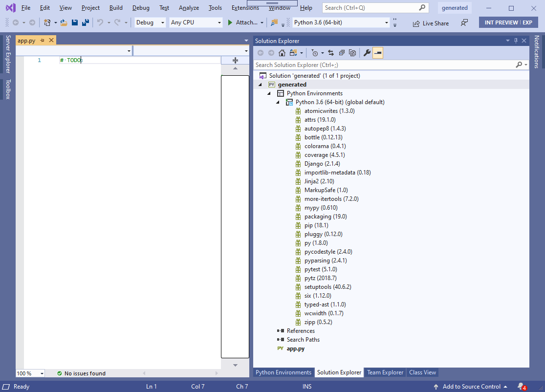Viewport: 545px width, 392px height.
Task: Click the Navigate Forward toolbar icon
Action: [32, 22]
